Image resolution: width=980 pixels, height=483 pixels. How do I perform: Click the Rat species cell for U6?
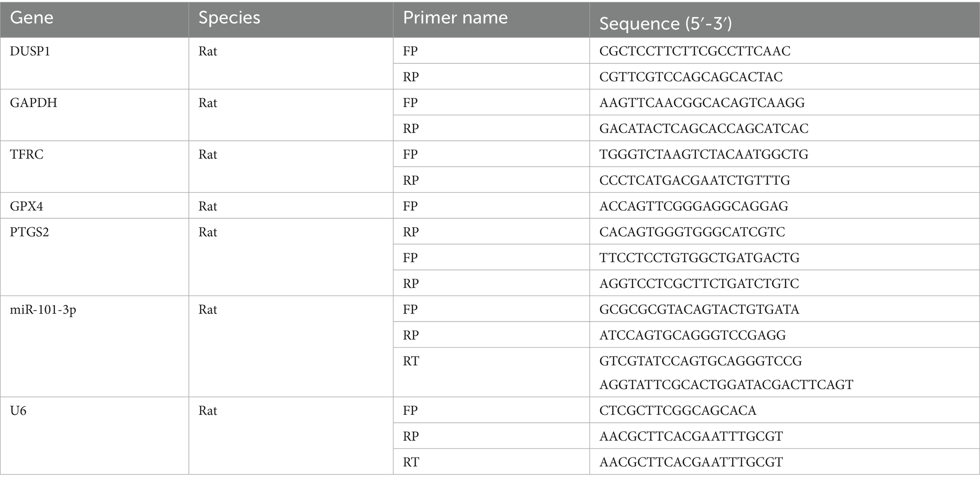click(291, 436)
